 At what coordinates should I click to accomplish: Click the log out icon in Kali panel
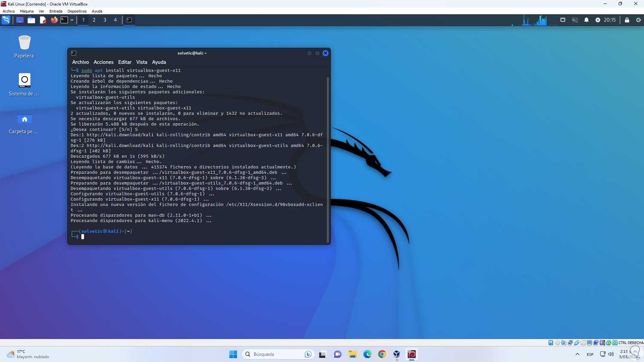pos(638,20)
